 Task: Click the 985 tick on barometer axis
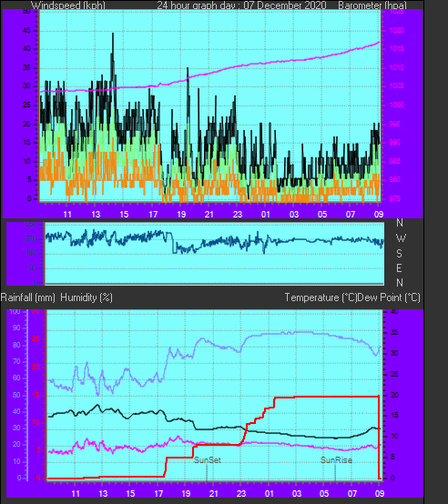point(395,161)
